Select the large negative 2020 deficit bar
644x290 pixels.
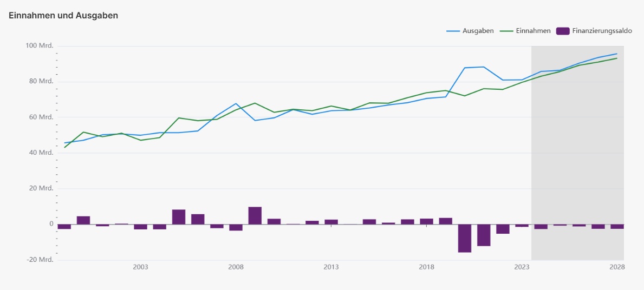click(465, 238)
